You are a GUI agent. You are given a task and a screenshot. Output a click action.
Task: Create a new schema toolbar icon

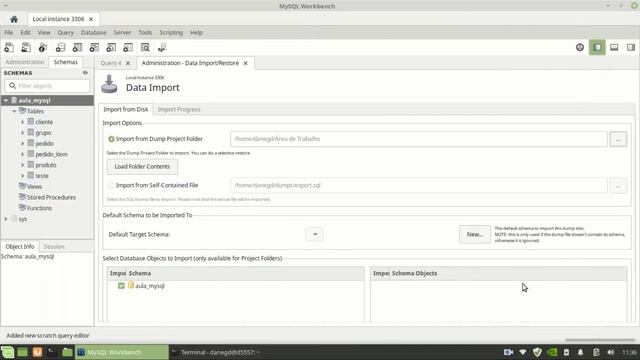[x=60, y=47]
